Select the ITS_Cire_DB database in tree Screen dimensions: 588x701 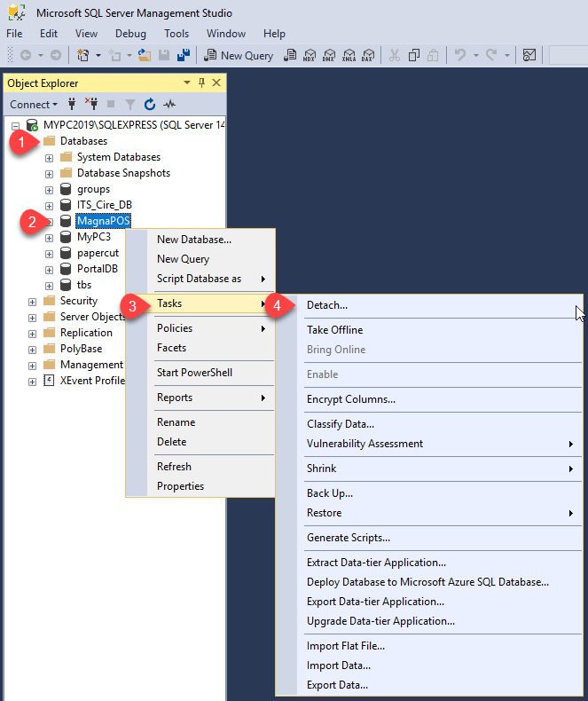(104, 205)
